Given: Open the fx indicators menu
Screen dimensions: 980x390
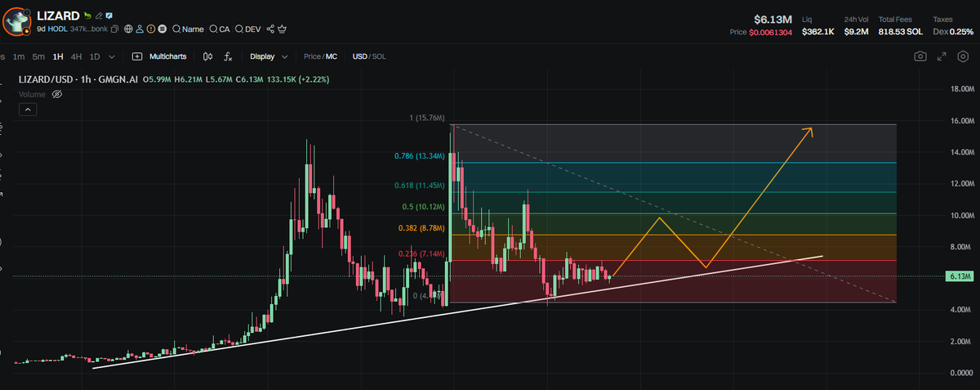Looking at the screenshot, I should click(228, 56).
